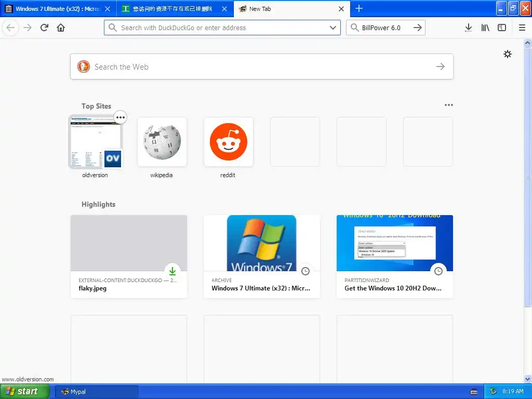This screenshot has width=532, height=399.
Task: Submit BillPower 6.0 search with arrow
Action: tap(418, 28)
